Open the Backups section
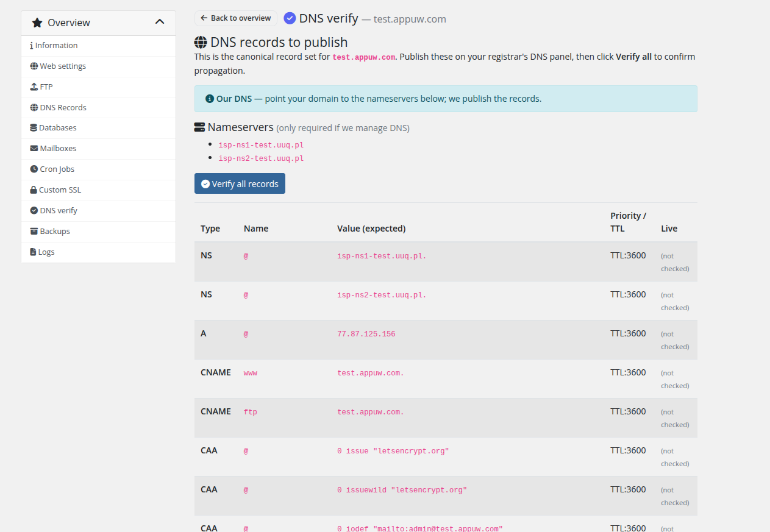Image resolution: width=770 pixels, height=532 pixels. pos(98,232)
